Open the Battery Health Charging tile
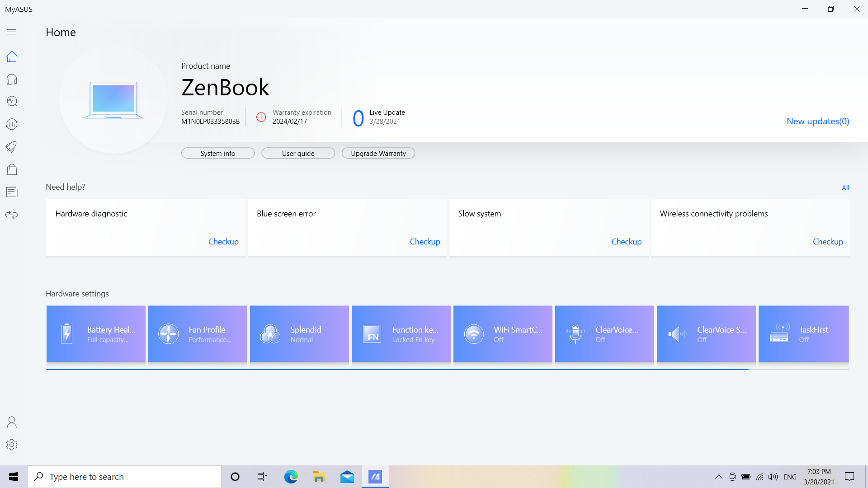Viewport: 868px width, 488px height. click(x=96, y=334)
